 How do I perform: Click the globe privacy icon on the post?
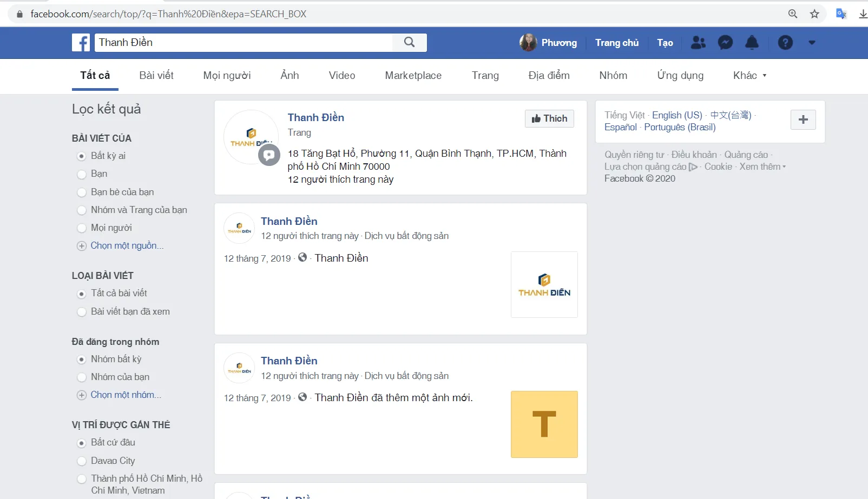point(303,258)
